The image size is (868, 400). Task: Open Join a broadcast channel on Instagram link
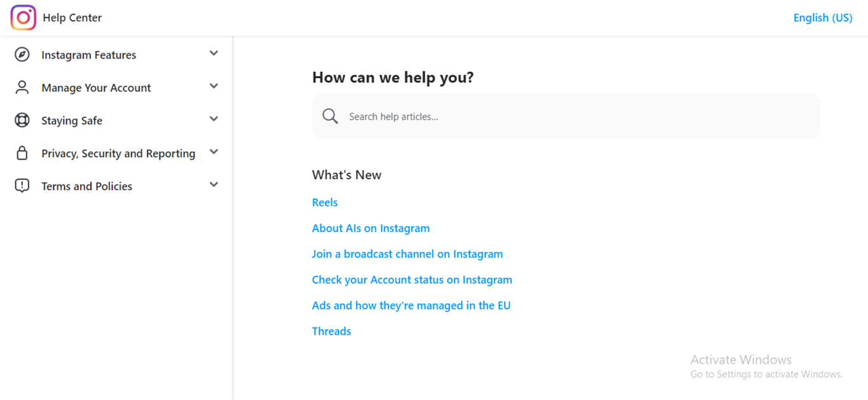407,254
